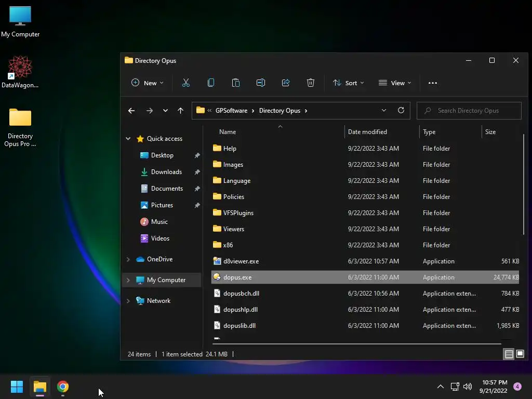Click the Paste clipboard icon

[236, 83]
